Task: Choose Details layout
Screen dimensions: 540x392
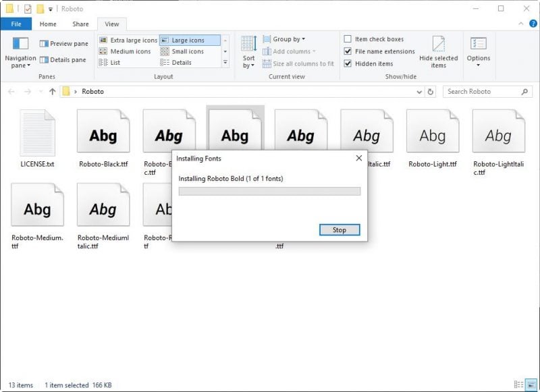Action: point(176,62)
